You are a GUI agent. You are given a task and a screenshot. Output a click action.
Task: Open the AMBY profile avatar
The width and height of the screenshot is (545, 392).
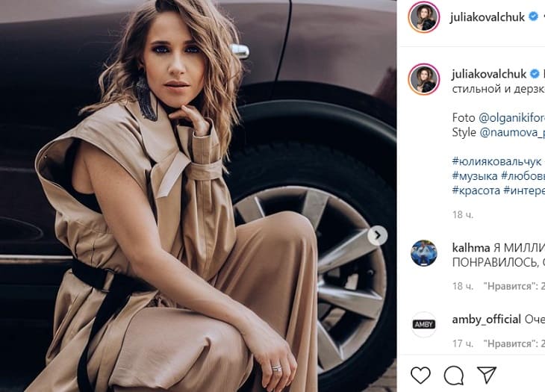pos(423,325)
